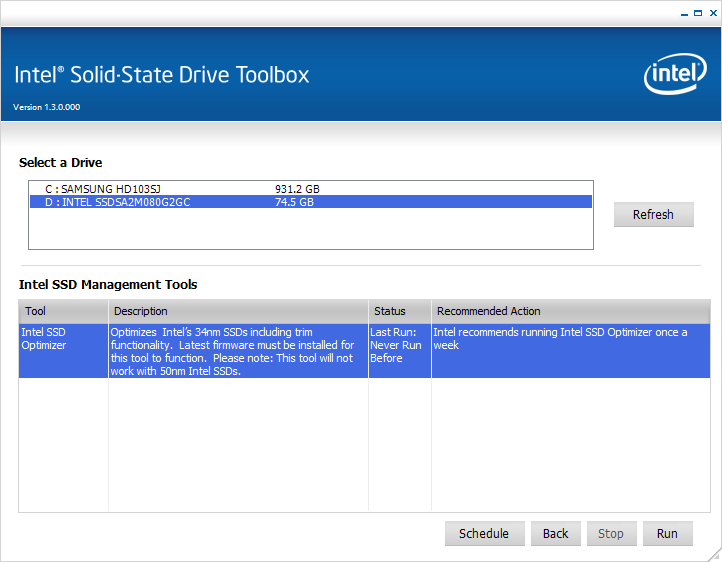The width and height of the screenshot is (722, 562).
Task: Click the recommended action text cell
Action: click(571, 351)
